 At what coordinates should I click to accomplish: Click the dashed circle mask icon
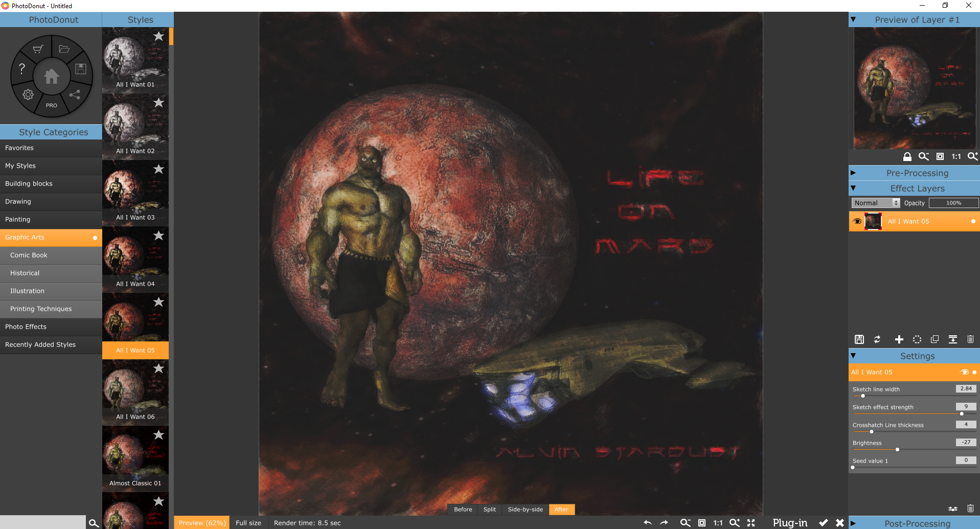pos(917,339)
